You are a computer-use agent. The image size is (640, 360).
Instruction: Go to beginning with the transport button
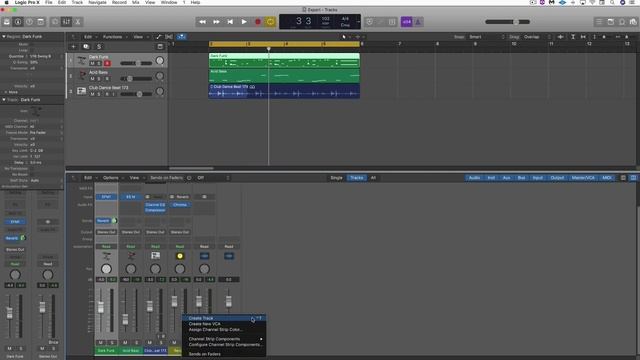point(230,22)
